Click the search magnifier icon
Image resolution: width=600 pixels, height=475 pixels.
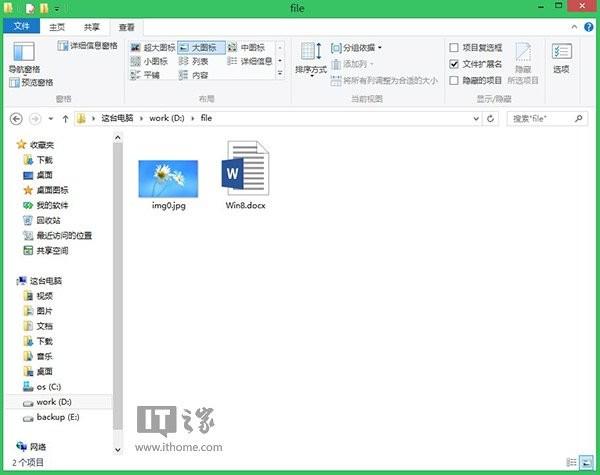(x=579, y=119)
